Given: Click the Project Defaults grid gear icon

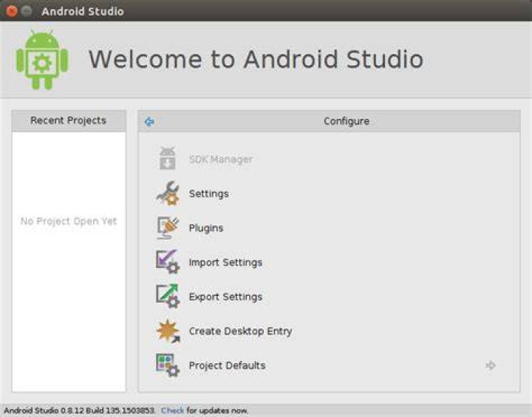Looking at the screenshot, I should pos(168,365).
